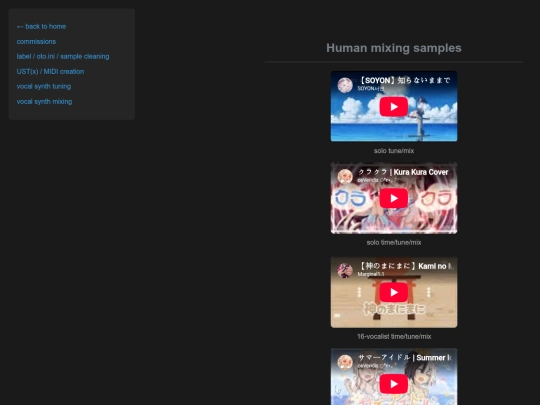Select the 'solo time/tune/mix' caption
Viewport: 540px width, 405px height.
click(394, 242)
